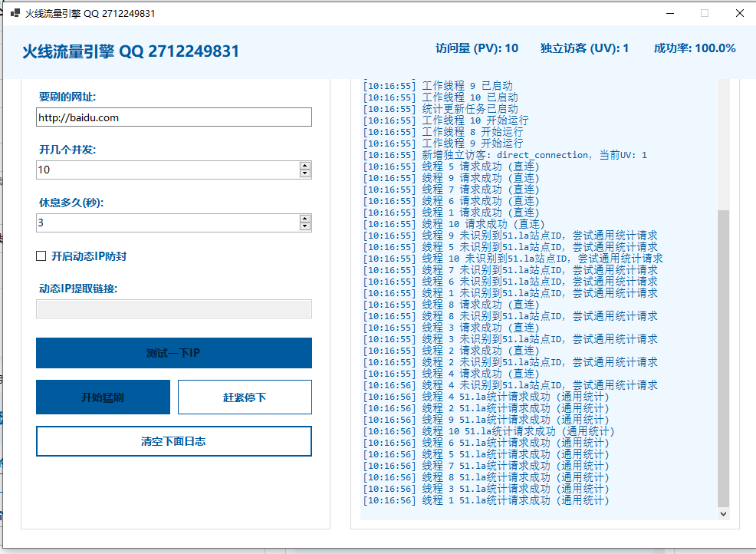The width and height of the screenshot is (756, 554).
Task: Click log line 线程 4 请求成功 (直连)
Action: (x=452, y=374)
